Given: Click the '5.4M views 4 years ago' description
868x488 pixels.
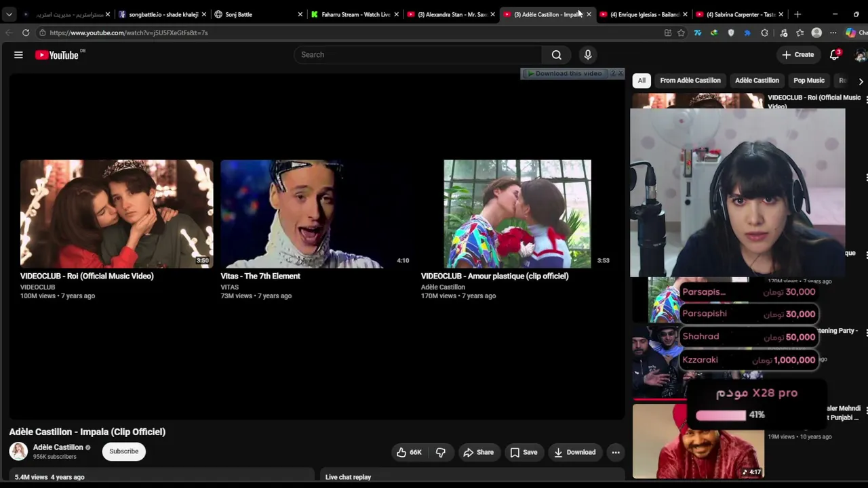Looking at the screenshot, I should click(x=50, y=477).
